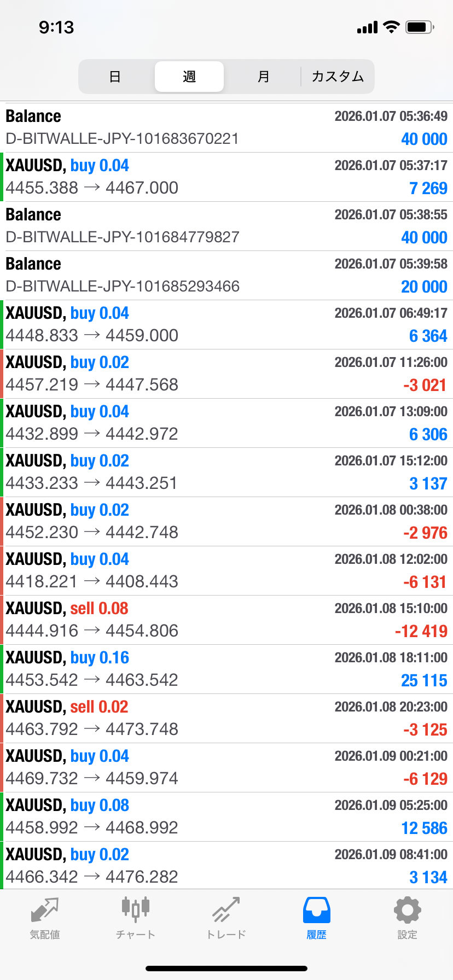Tap the 20 000 balance deposit entry
453x980 pixels.
(x=226, y=275)
